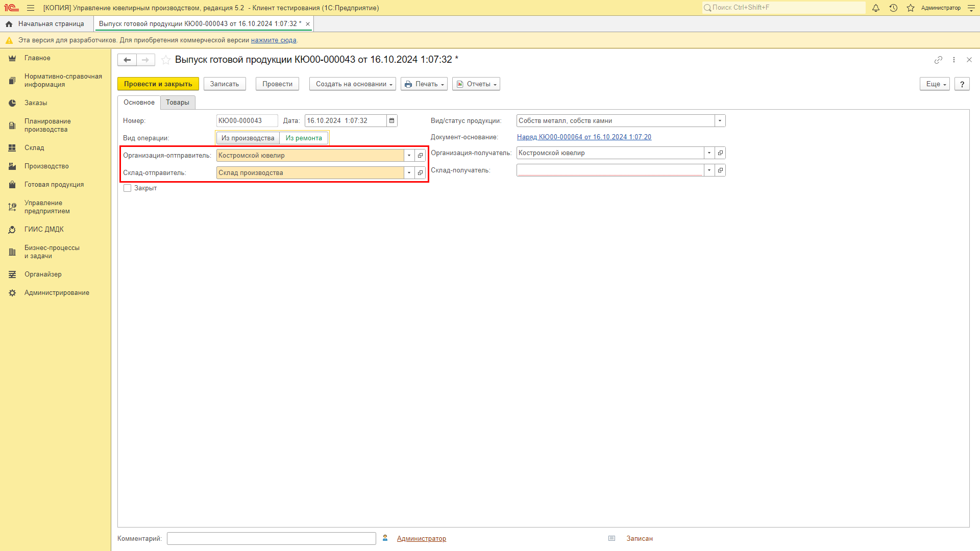This screenshot has width=980, height=551.
Task: Click the status icon beside Записан
Action: pos(612,538)
